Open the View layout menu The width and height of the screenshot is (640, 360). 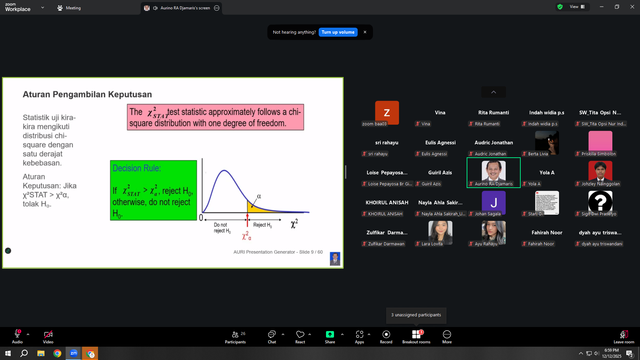click(x=578, y=7)
